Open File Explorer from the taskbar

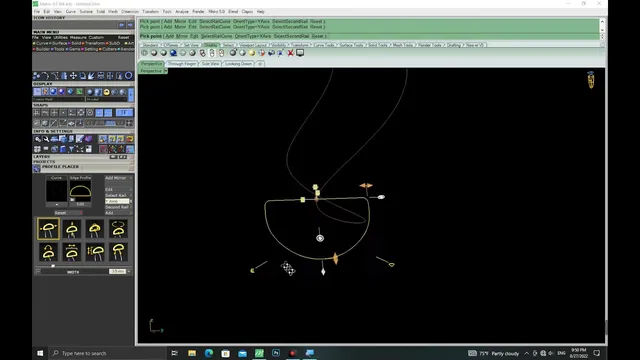click(192, 353)
